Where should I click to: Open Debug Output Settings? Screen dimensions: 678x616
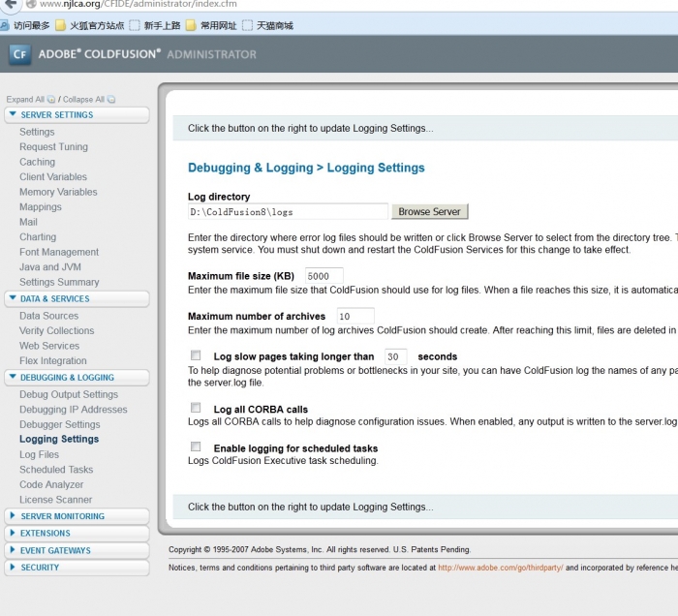(69, 394)
